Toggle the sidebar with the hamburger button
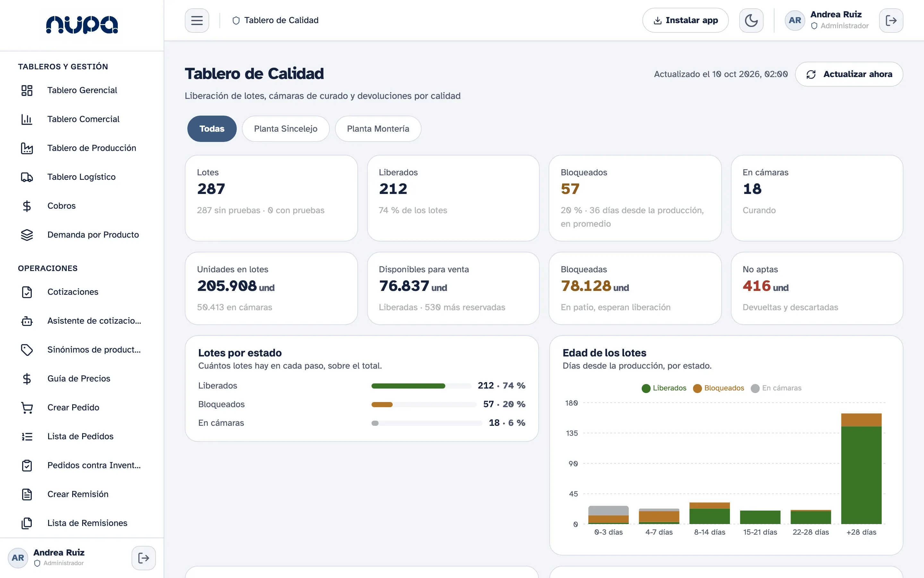Viewport: 924px width, 578px height. (197, 20)
